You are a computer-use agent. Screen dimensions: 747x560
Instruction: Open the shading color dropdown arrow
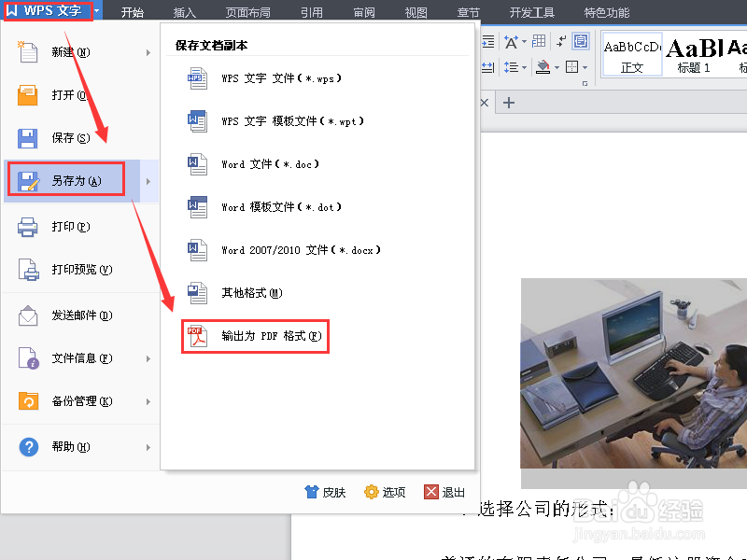[x=557, y=67]
